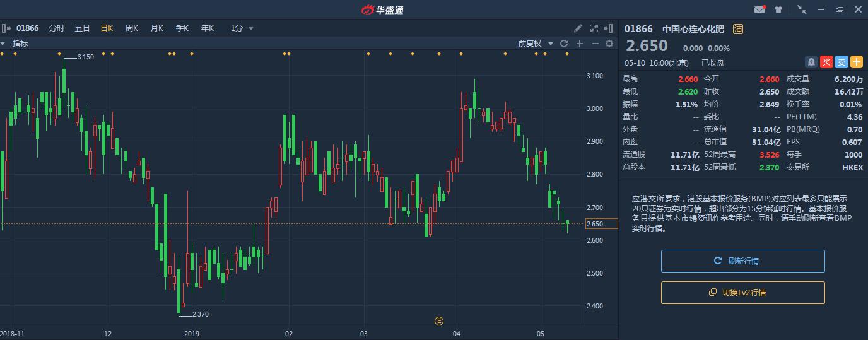Image resolution: width=868 pixels, height=340 pixels.
Task: Click the pencil drawing tool icon
Action: [578, 28]
